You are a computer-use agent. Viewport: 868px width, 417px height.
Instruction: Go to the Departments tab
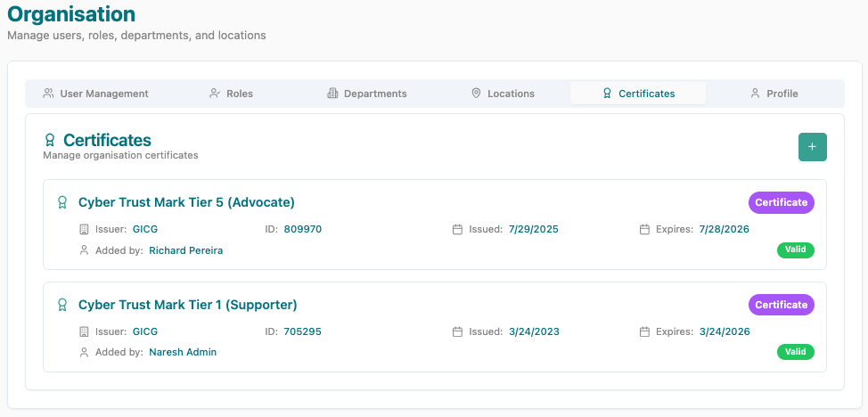[x=367, y=94]
